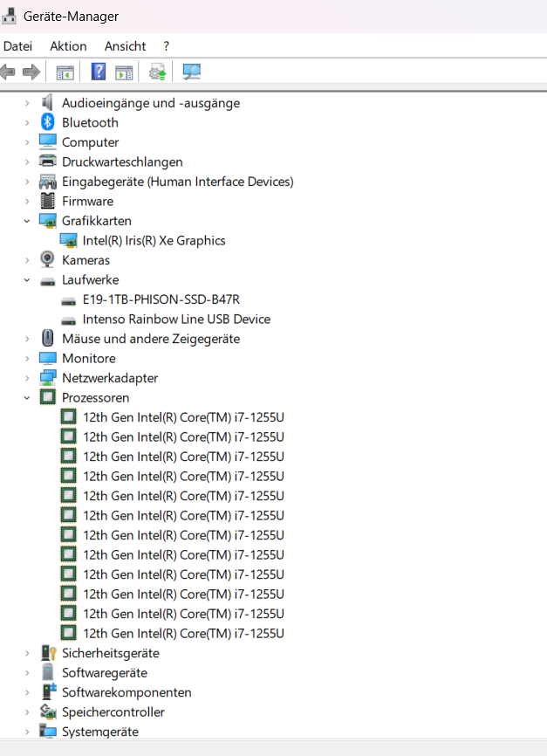
Task: Click the Eingabegeräte HID icon
Action: [48, 182]
